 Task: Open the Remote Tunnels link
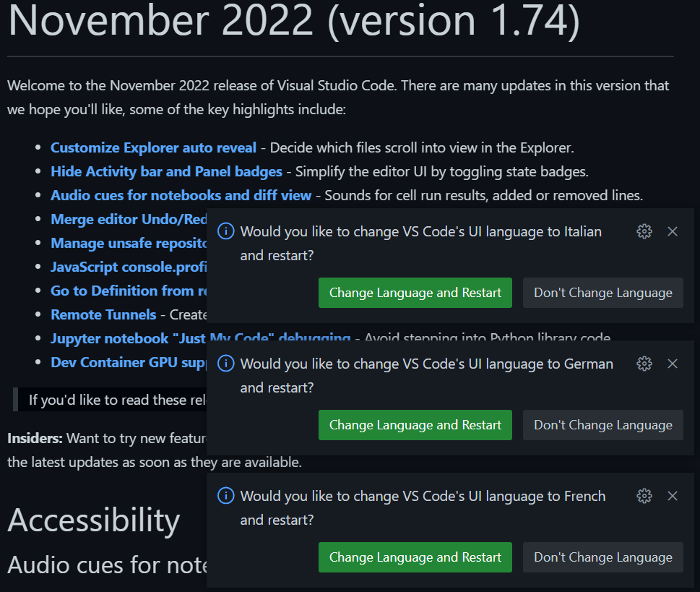point(102,314)
